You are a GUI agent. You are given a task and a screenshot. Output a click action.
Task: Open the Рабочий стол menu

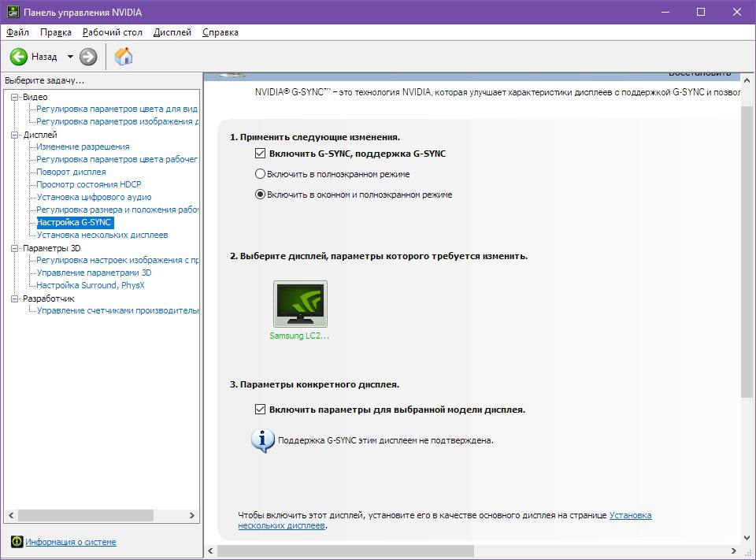point(113,32)
